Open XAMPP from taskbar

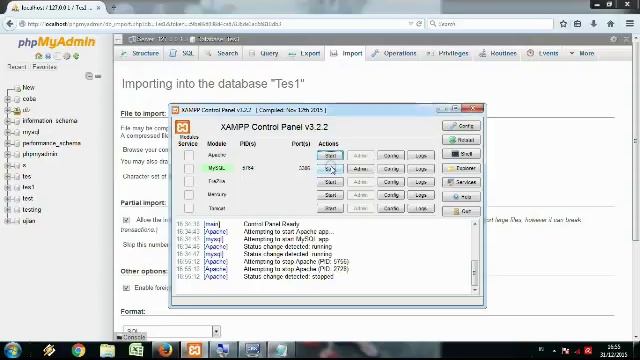tap(194, 350)
